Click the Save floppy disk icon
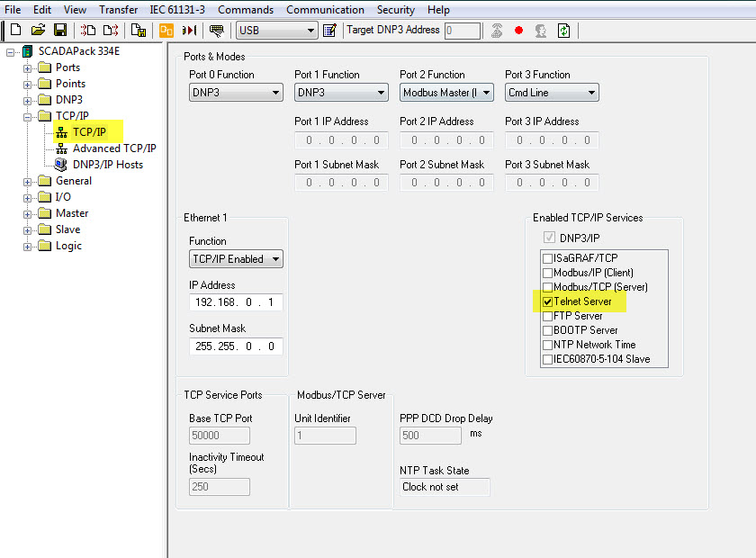Viewport: 756px width, 558px height. click(x=60, y=30)
